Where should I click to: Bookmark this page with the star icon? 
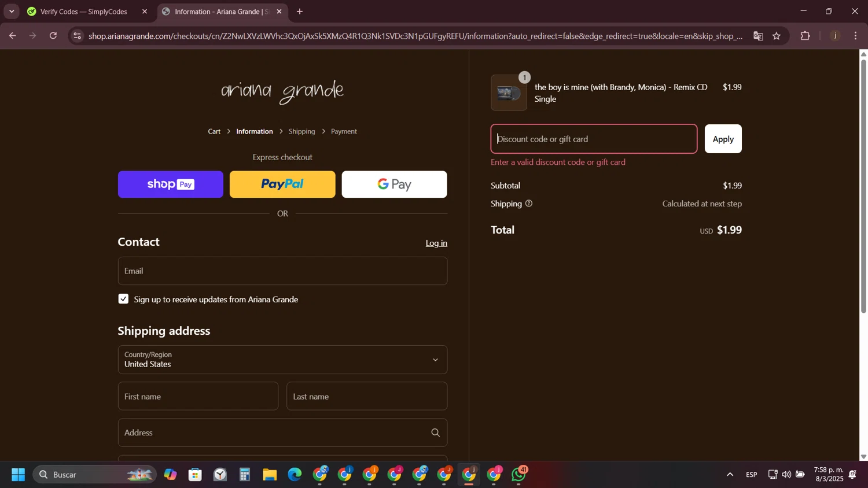click(777, 36)
